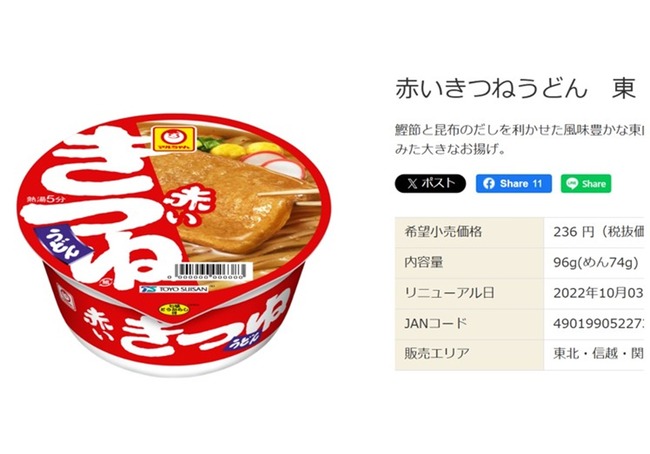Click the Maruchan logo on the lid

(x=174, y=138)
